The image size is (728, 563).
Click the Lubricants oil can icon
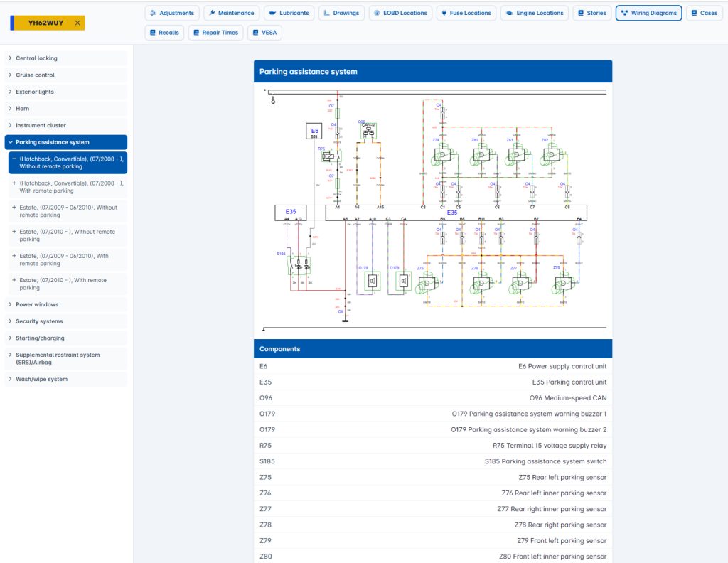[272, 13]
